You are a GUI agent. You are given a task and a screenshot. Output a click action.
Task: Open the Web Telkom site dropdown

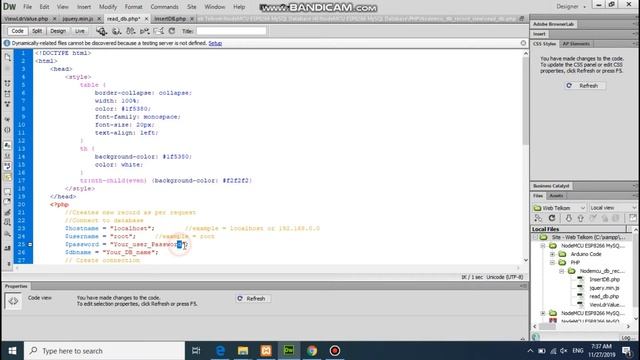[559, 208]
